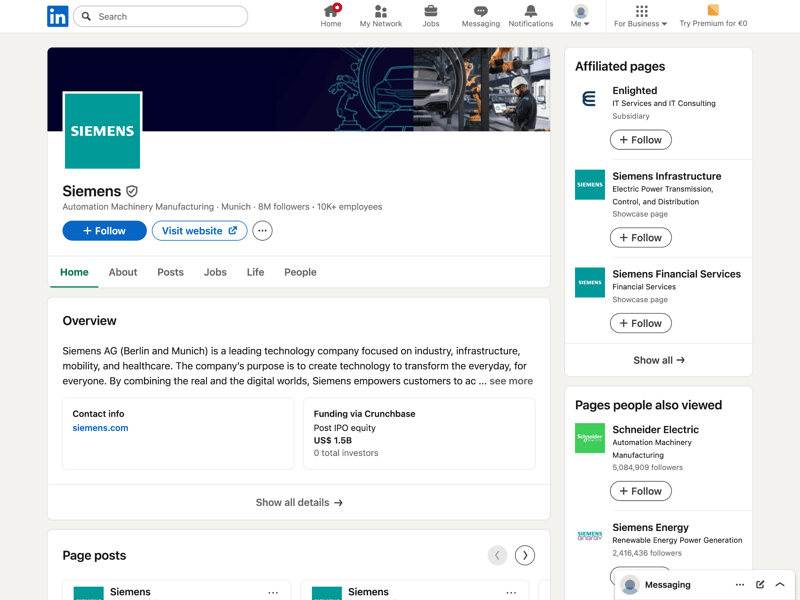The image size is (800, 600).
Task: Select the People tab
Action: pyautogui.click(x=300, y=272)
